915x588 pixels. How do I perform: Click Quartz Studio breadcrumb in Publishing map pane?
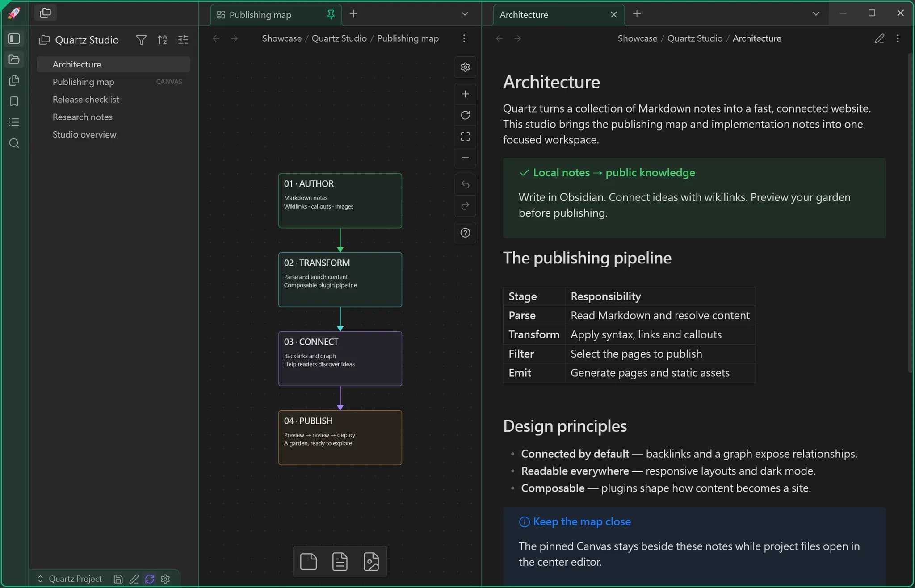pyautogui.click(x=339, y=38)
